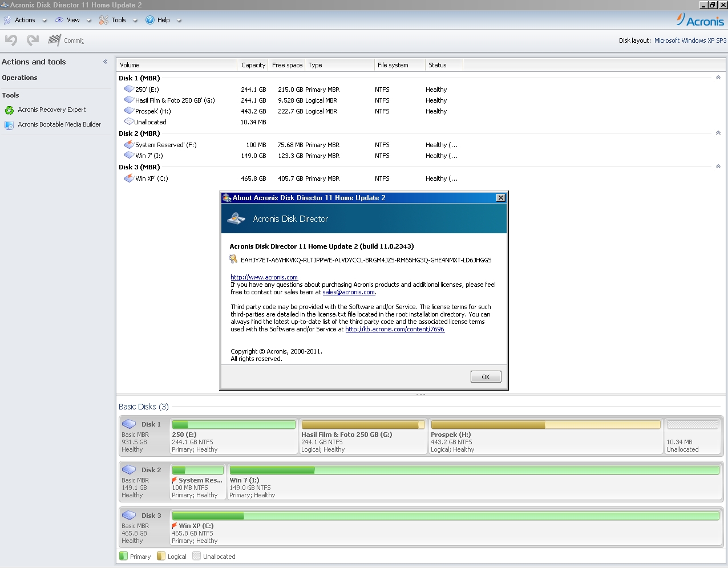The image size is (728, 568).
Task: Click the sales@acronis.com email link
Action: tap(349, 292)
